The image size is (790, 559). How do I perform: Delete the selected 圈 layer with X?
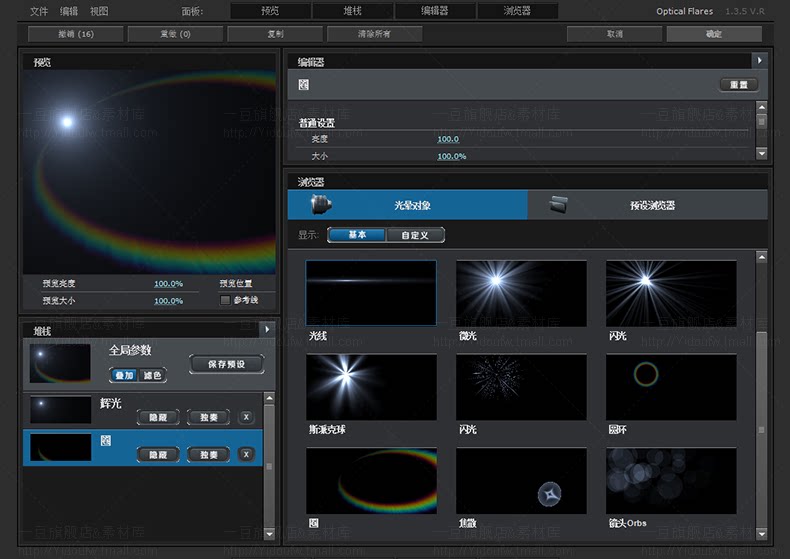[246, 454]
